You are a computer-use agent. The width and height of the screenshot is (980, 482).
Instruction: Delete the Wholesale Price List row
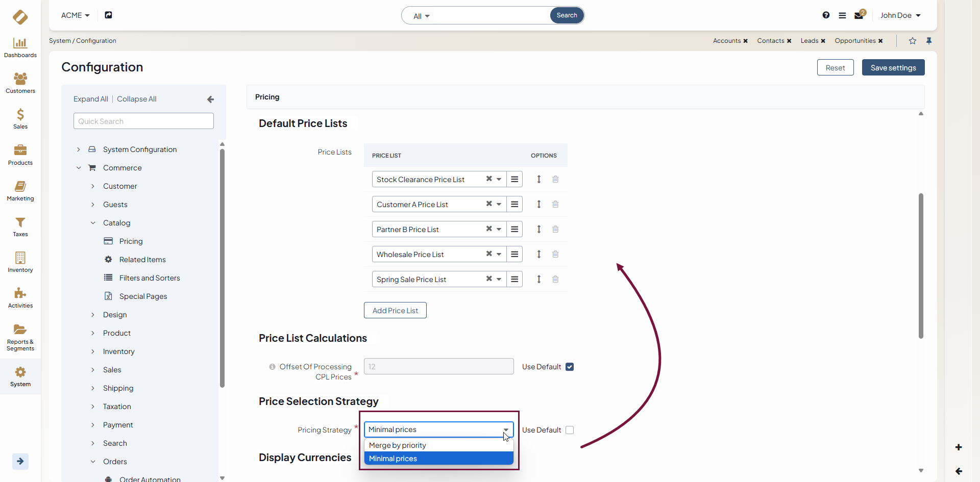pos(555,254)
